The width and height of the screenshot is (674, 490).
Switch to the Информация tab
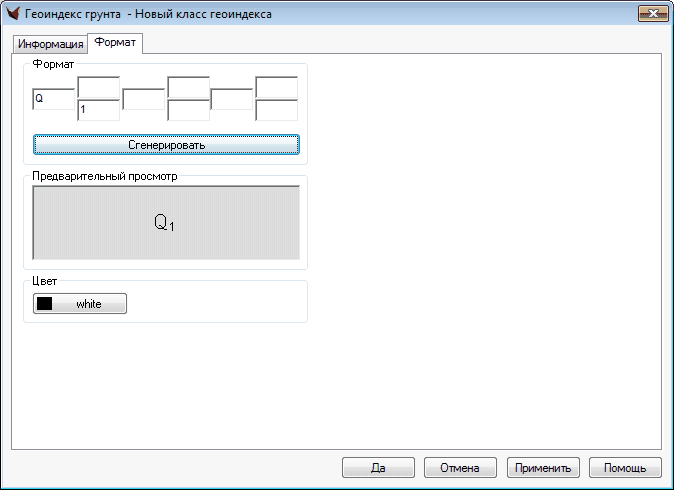coord(50,45)
